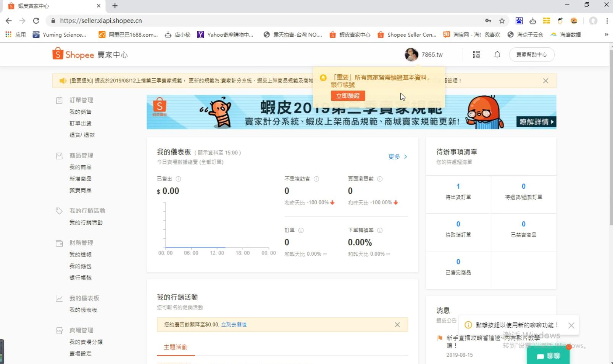Open Shopee Seller Cen... bookmark
The width and height of the screenshot is (613, 364).
pyautogui.click(x=407, y=35)
